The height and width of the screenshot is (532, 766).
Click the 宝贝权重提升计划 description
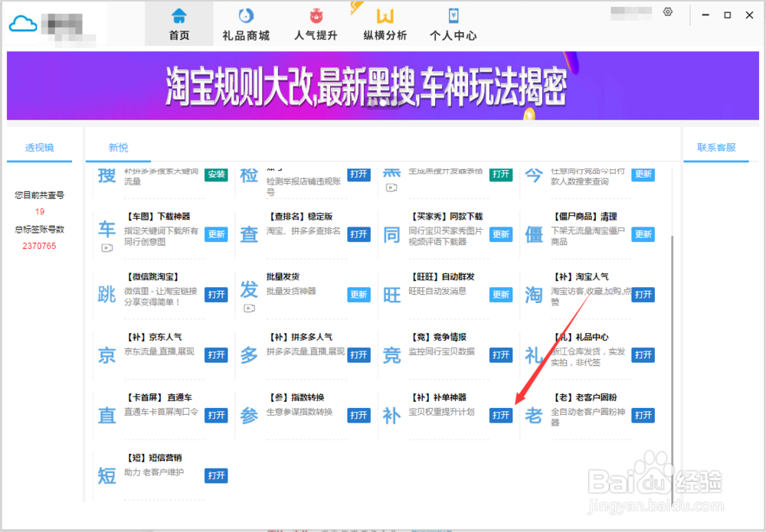pos(442,412)
